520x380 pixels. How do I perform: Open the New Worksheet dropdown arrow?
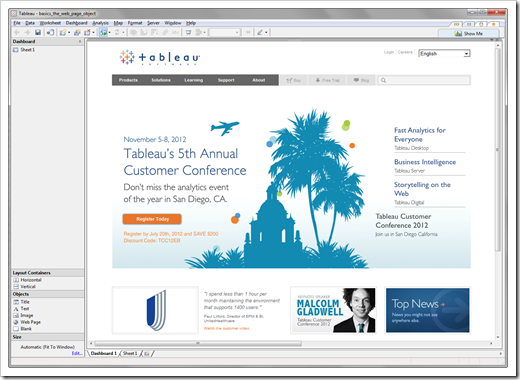pyautogui.click(x=69, y=32)
